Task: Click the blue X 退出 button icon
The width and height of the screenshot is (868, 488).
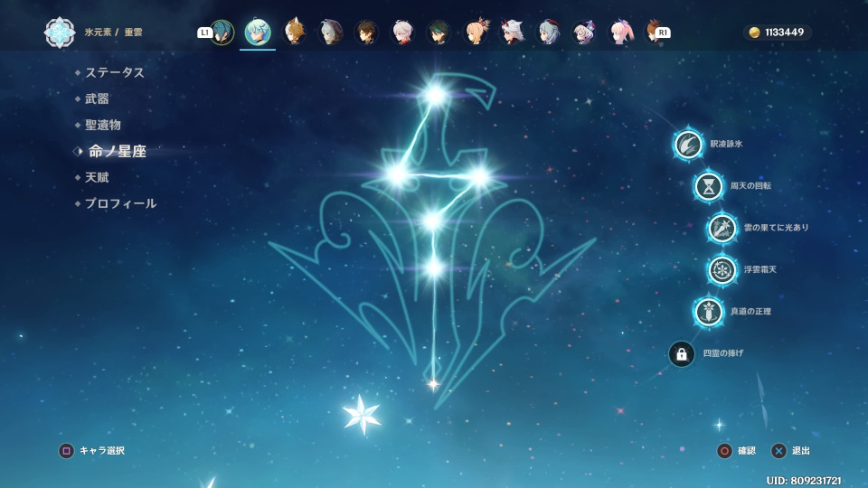Action: click(778, 451)
